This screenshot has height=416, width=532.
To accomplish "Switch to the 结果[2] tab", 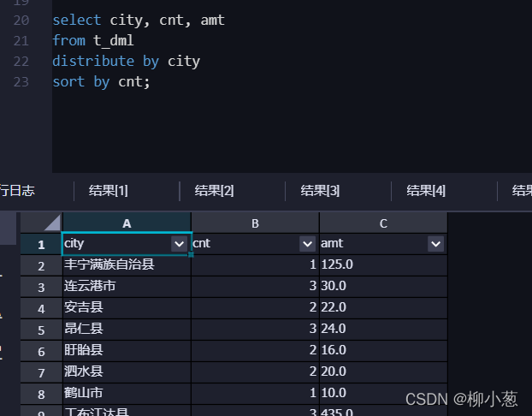I will click(x=214, y=191).
